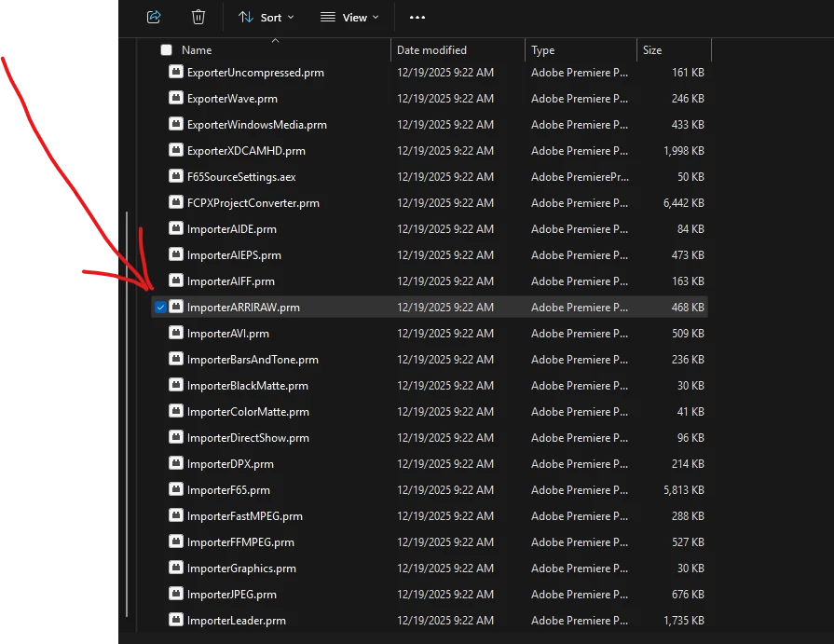Click the sort arrow above Name column

[275, 40]
